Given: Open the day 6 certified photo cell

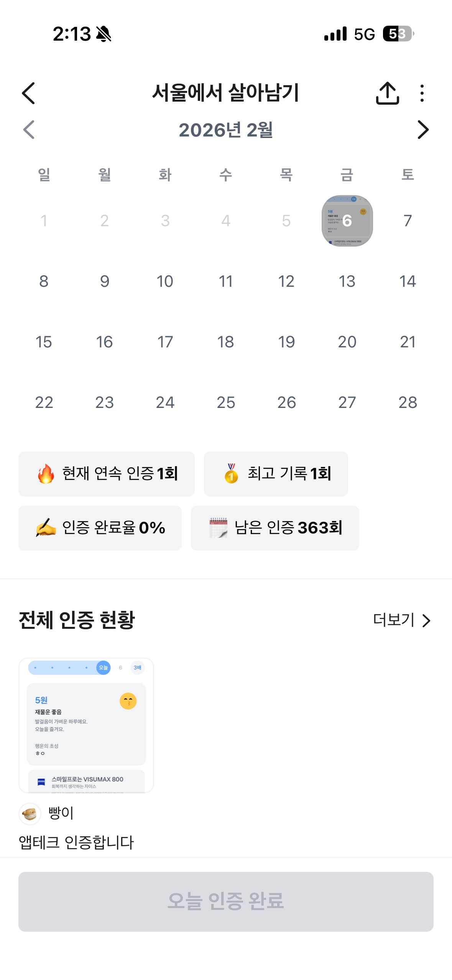Looking at the screenshot, I should coord(347,221).
